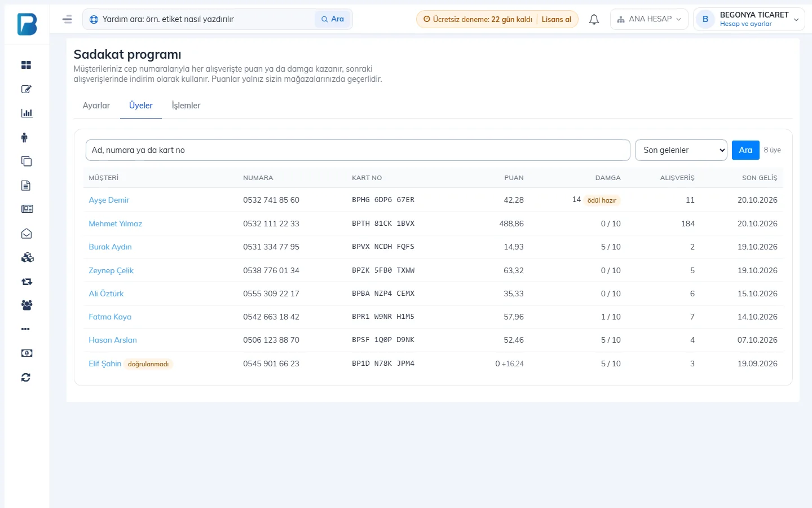Open customer Ali Öztürk
The height and width of the screenshot is (508, 812).
[x=106, y=294]
